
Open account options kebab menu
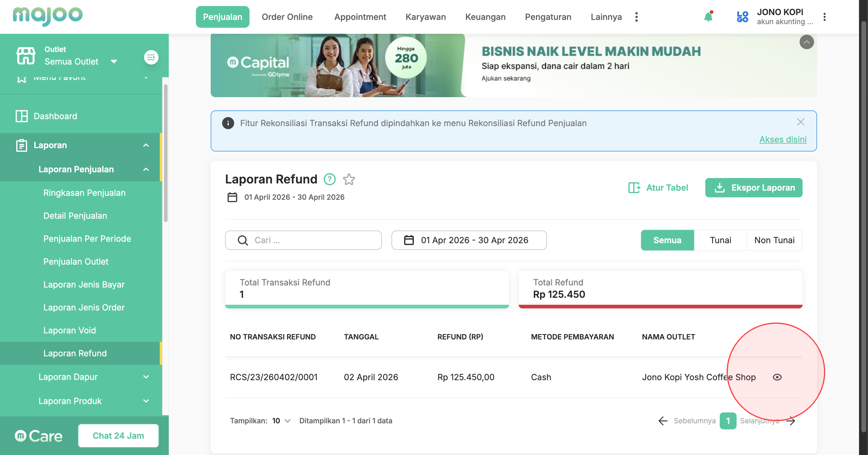point(824,17)
